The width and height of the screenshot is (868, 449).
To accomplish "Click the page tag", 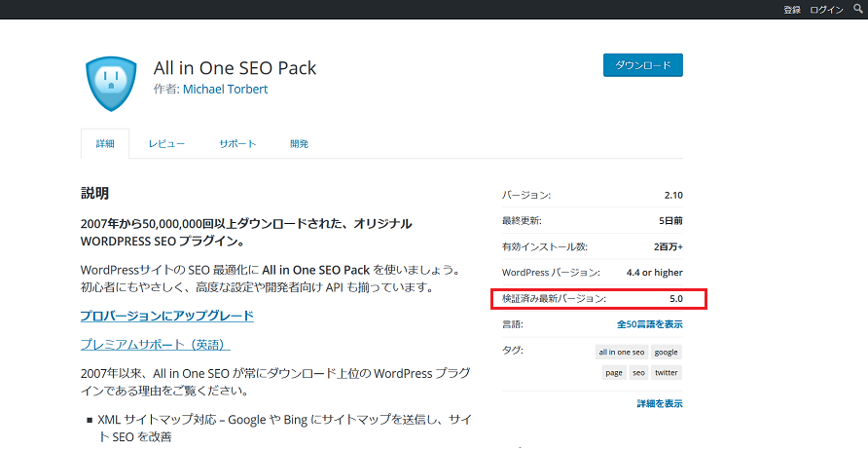I will pyautogui.click(x=613, y=372).
